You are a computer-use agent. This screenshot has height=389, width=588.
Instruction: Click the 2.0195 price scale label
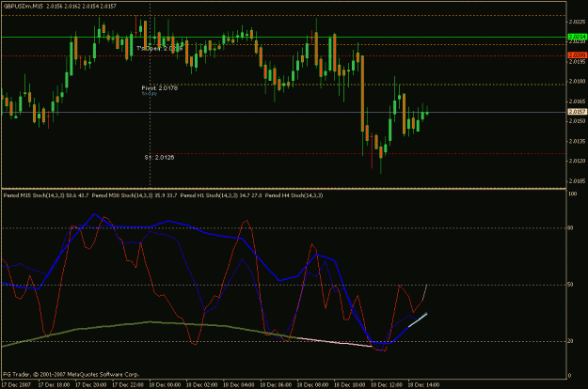(x=578, y=61)
